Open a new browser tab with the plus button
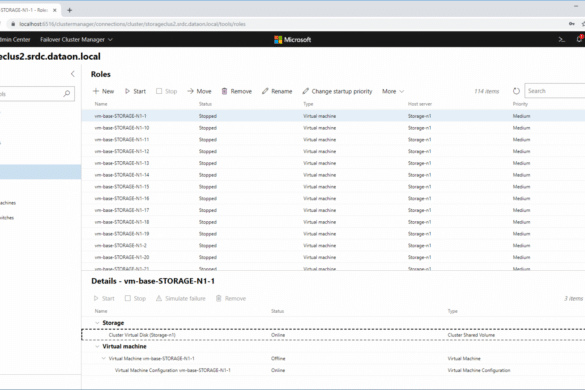The image size is (585, 390). point(69,10)
